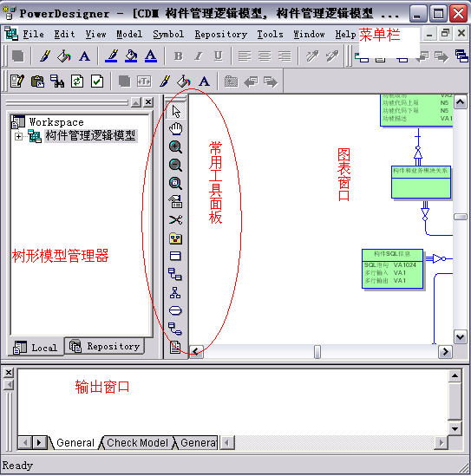Select 构件管理逻辑模型 in the tree
The image size is (471, 476).
(90, 136)
